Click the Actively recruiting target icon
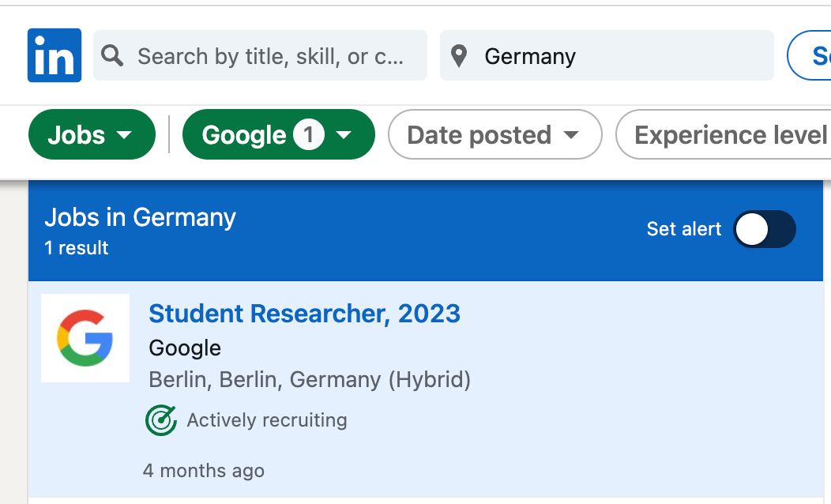Image resolution: width=831 pixels, height=504 pixels. pos(161,420)
